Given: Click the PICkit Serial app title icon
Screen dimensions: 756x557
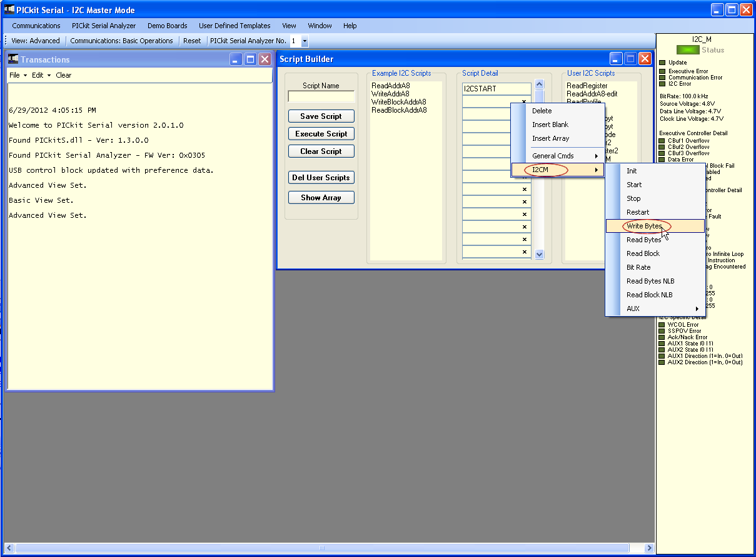Looking at the screenshot, I should [9, 9].
